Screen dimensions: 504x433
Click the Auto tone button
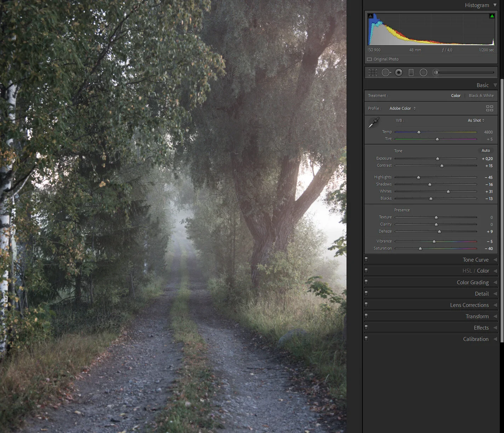click(485, 150)
